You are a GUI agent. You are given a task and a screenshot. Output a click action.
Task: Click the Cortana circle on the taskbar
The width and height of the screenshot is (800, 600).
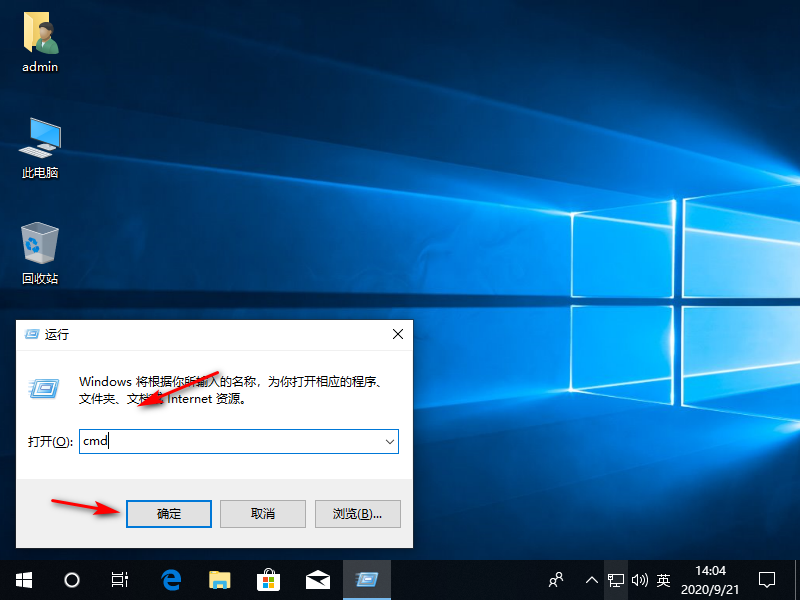pos(72,579)
